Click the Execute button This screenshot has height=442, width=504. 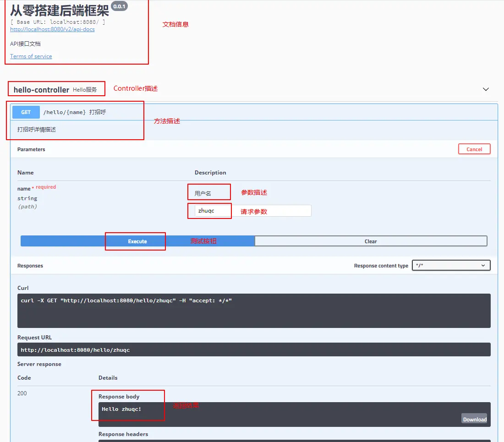(137, 241)
